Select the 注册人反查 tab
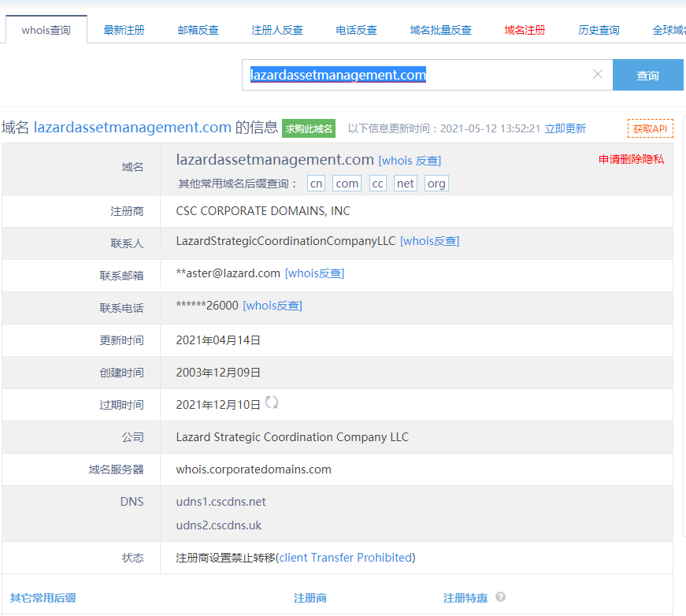 (x=277, y=30)
